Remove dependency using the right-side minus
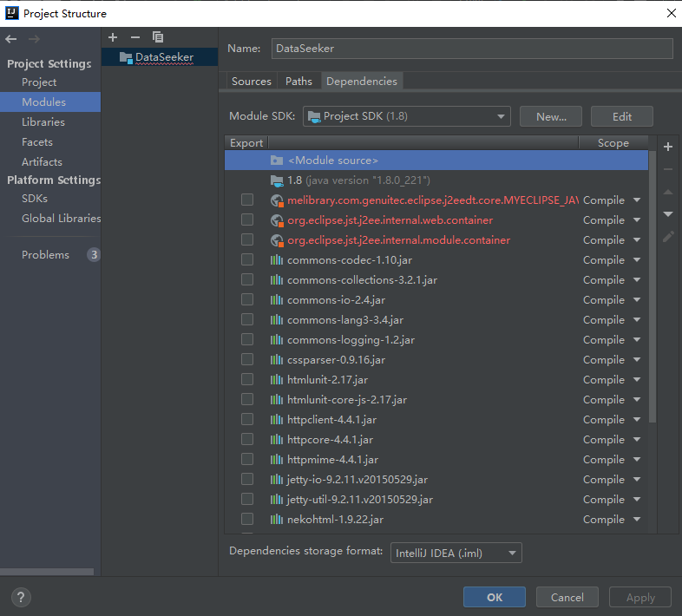 tap(668, 170)
